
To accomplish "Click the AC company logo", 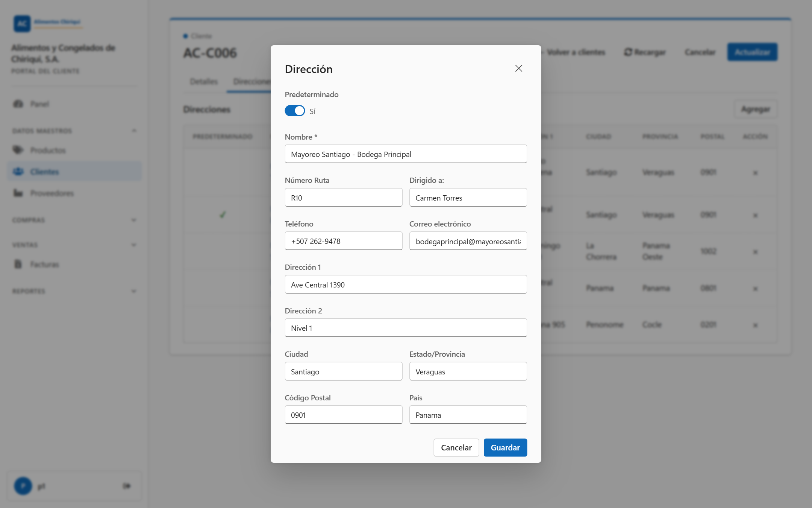I will pos(22,24).
